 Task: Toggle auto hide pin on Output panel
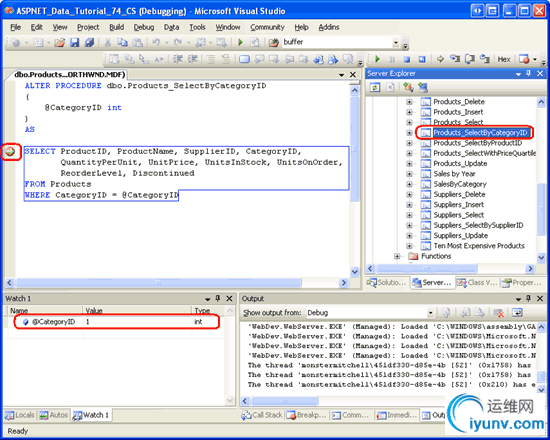coord(529,299)
